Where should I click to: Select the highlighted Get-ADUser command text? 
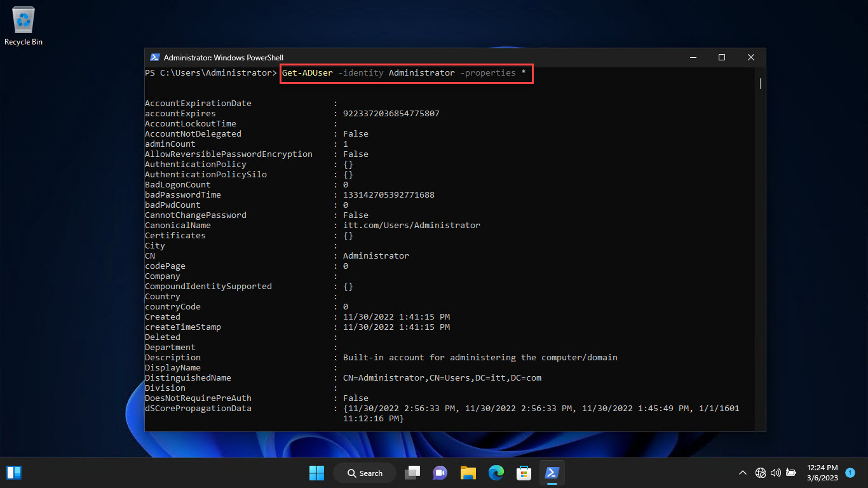406,73
